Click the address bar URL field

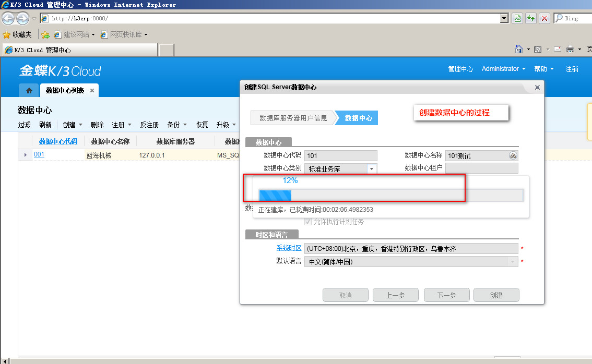tap(270, 18)
